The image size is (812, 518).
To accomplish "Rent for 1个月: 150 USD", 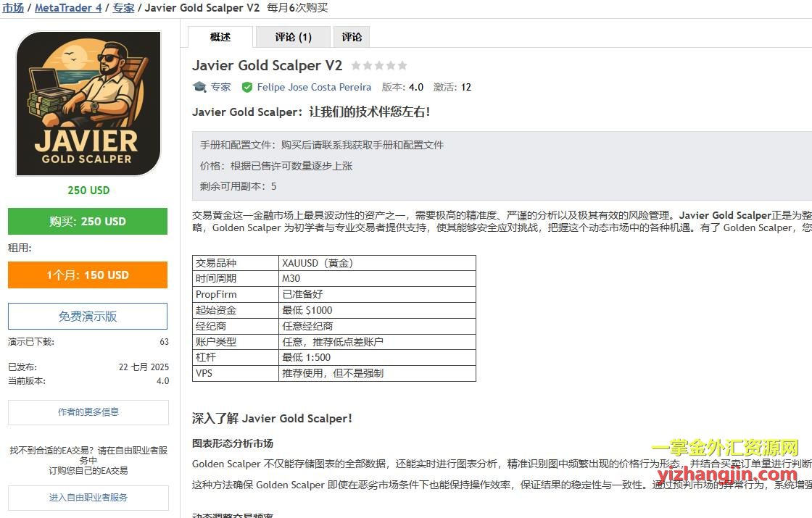I will coord(88,275).
